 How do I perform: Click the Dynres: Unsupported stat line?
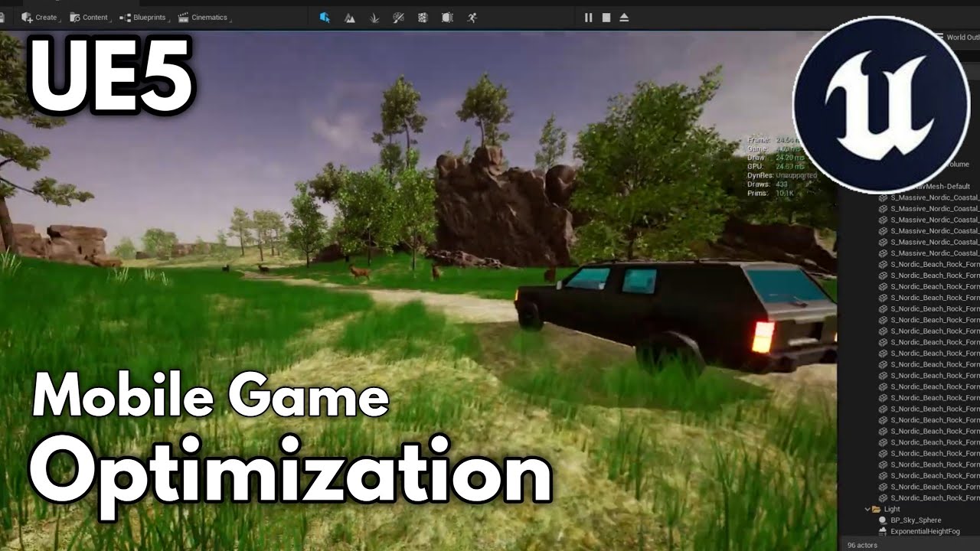782,175
